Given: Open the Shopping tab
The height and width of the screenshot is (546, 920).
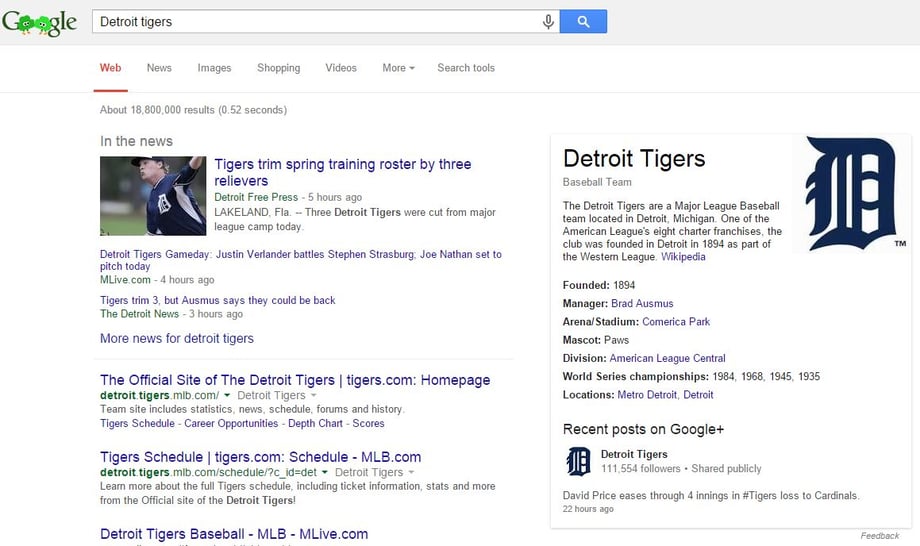Looking at the screenshot, I should pyautogui.click(x=278, y=68).
